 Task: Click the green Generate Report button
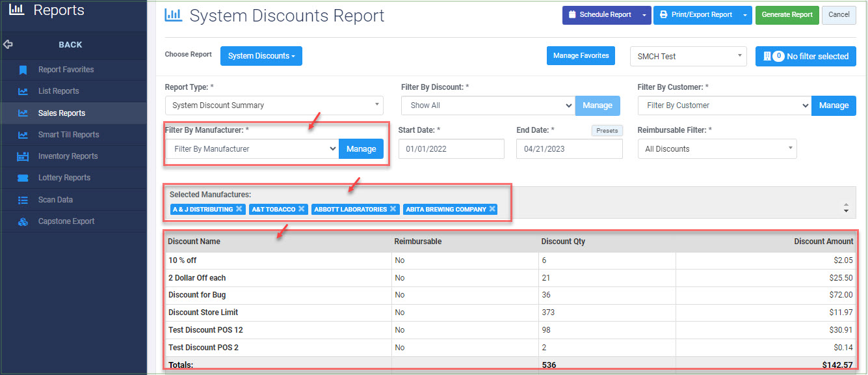click(x=787, y=15)
